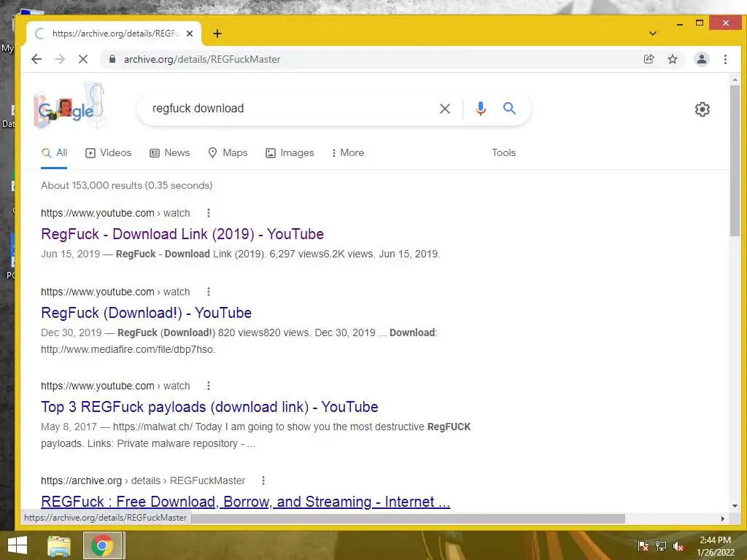The width and height of the screenshot is (747, 560).
Task: Open search Tools options
Action: 503,153
